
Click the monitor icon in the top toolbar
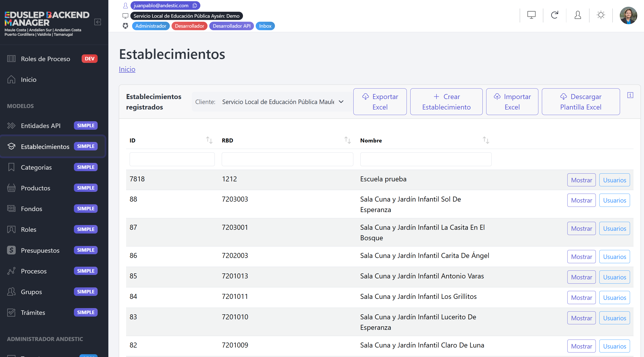[x=531, y=15]
